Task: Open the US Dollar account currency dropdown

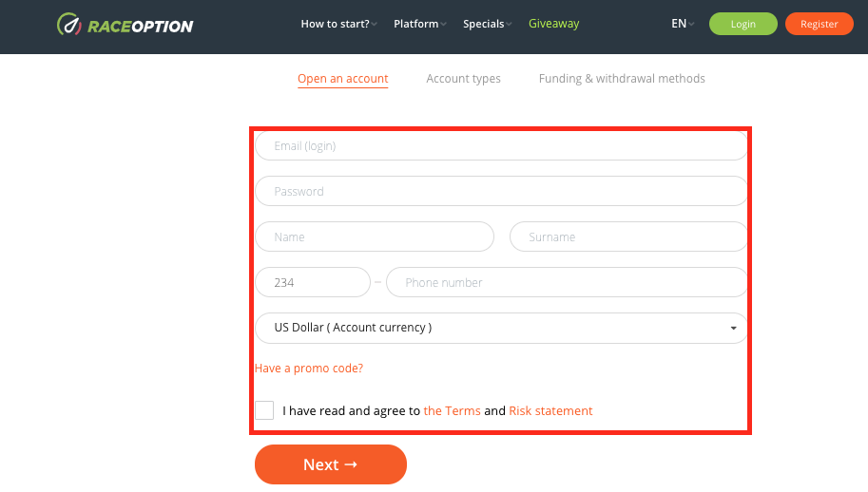Action: pyautogui.click(x=501, y=328)
